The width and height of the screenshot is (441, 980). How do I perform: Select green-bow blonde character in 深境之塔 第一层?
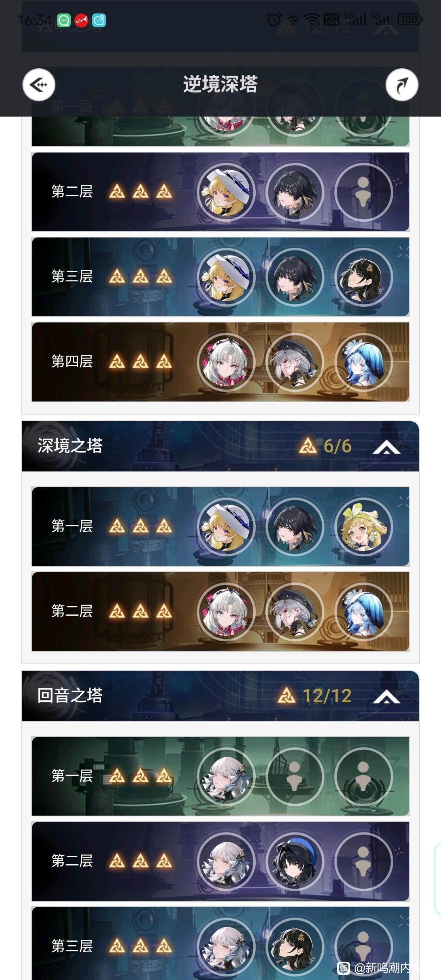pos(363,527)
